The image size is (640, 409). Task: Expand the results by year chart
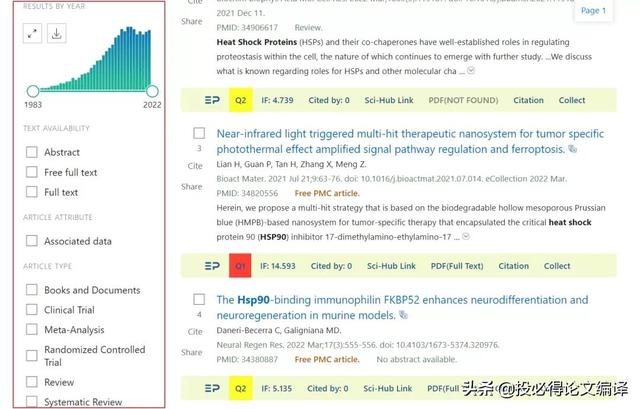click(32, 33)
